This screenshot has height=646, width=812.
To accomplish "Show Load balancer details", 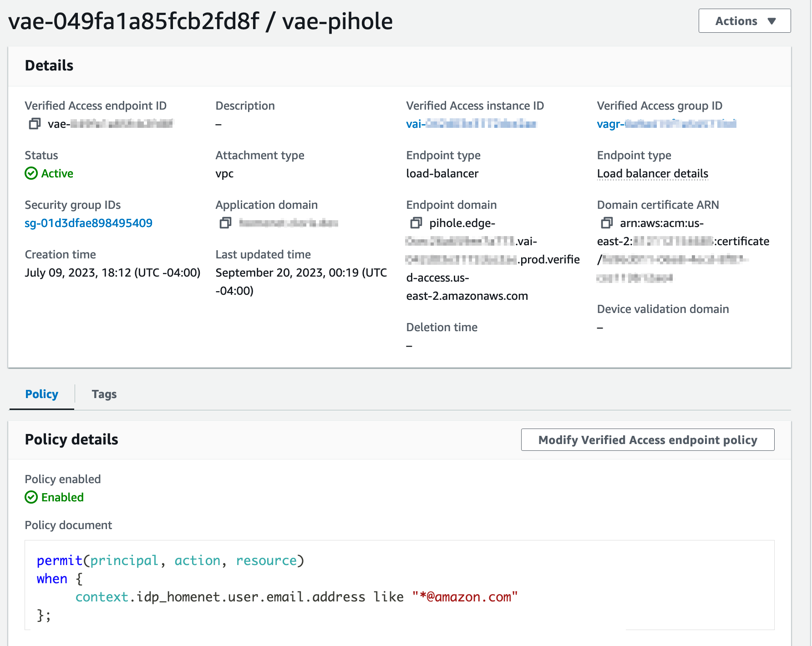I will (652, 173).
